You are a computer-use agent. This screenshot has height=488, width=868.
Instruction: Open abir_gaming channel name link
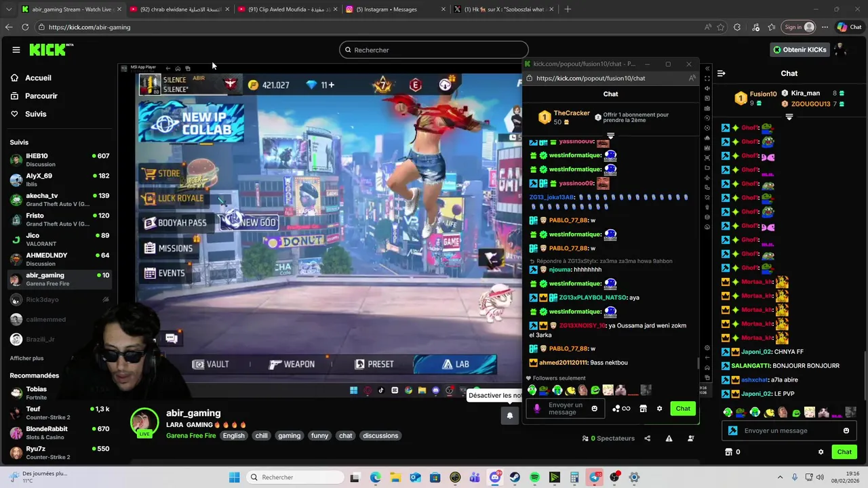point(193,413)
